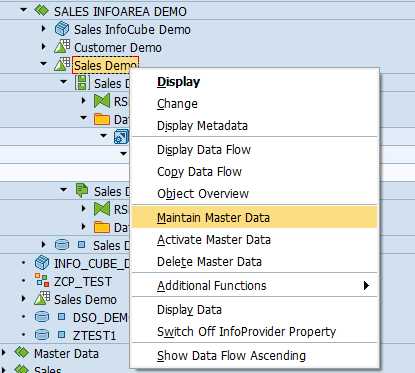The image size is (415, 373).
Task: Select the lower Sales Demo tree item
Action: click(85, 299)
